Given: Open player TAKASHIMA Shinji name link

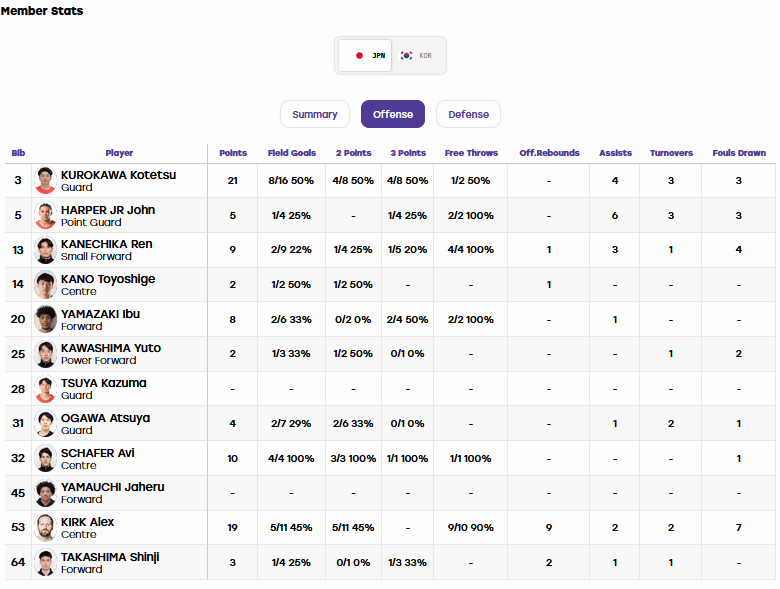Looking at the screenshot, I should point(110,557).
